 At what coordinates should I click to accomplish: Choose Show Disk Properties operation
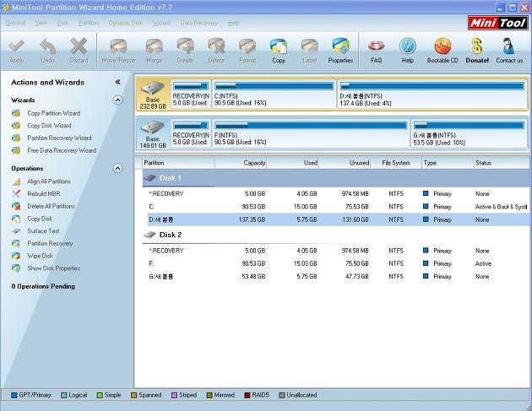(53, 268)
